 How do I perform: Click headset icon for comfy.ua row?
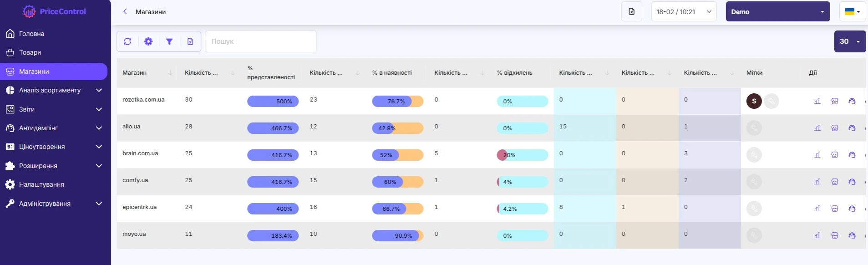click(x=852, y=182)
